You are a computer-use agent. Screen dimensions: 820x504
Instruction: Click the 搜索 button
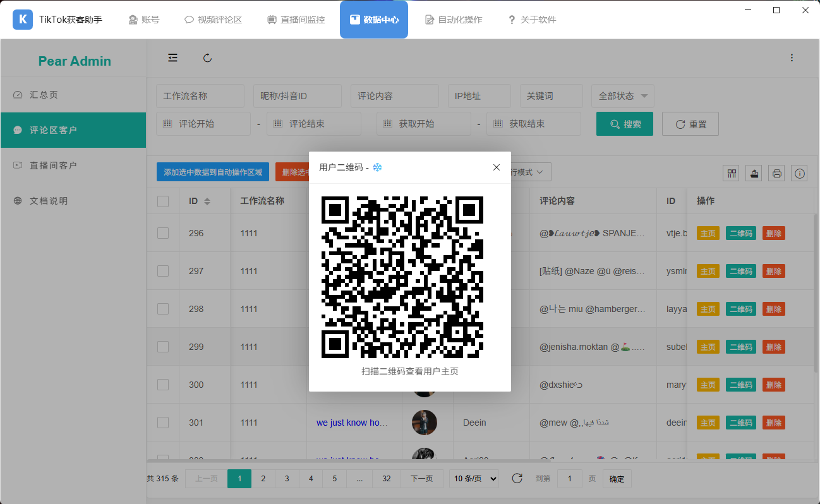click(x=625, y=124)
